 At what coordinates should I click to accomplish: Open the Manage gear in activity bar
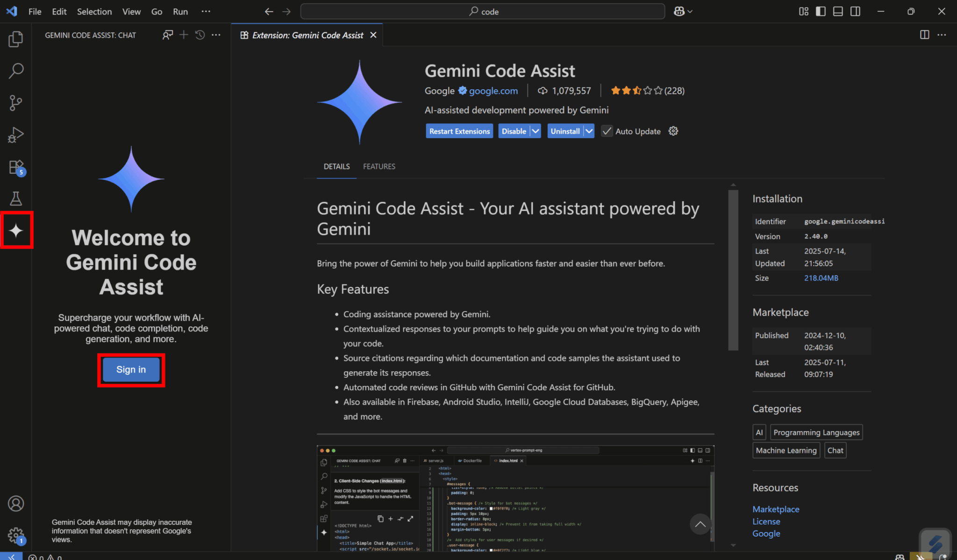pyautogui.click(x=16, y=535)
